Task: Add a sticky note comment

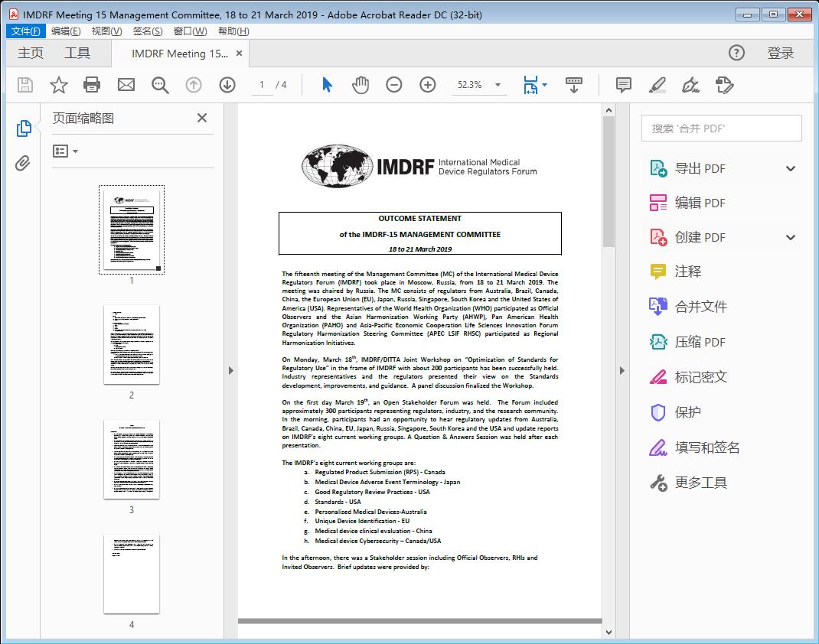Action: 624,85
